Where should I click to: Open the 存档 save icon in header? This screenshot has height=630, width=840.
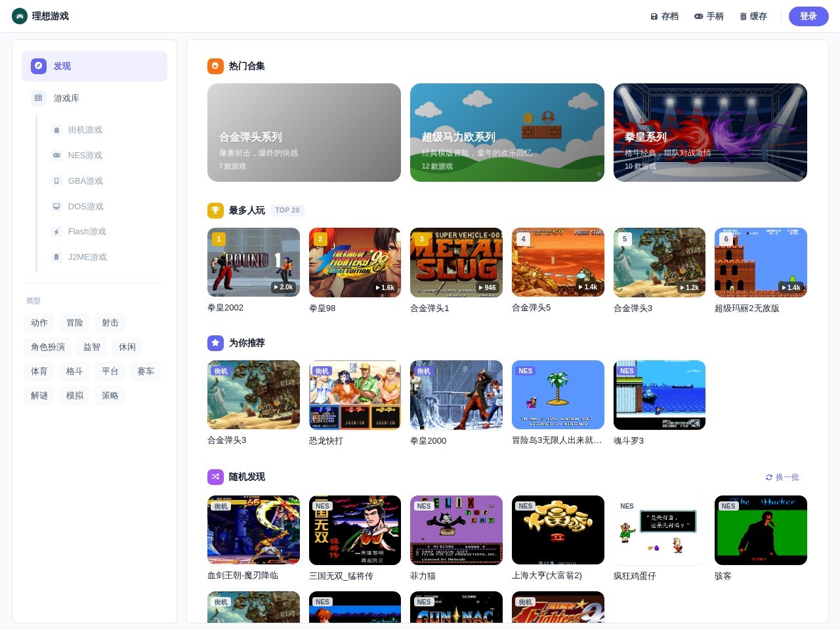click(654, 16)
